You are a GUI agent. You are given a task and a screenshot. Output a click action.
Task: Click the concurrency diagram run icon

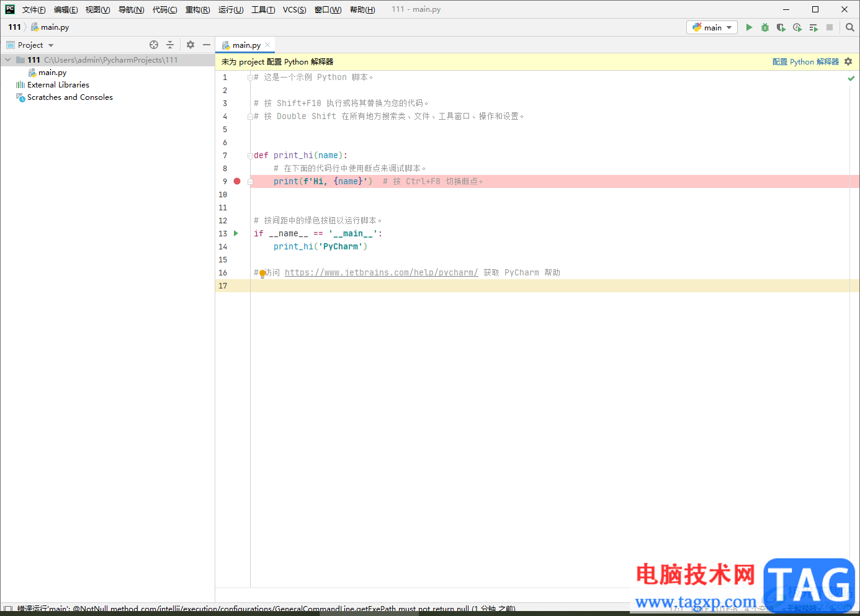tap(813, 27)
